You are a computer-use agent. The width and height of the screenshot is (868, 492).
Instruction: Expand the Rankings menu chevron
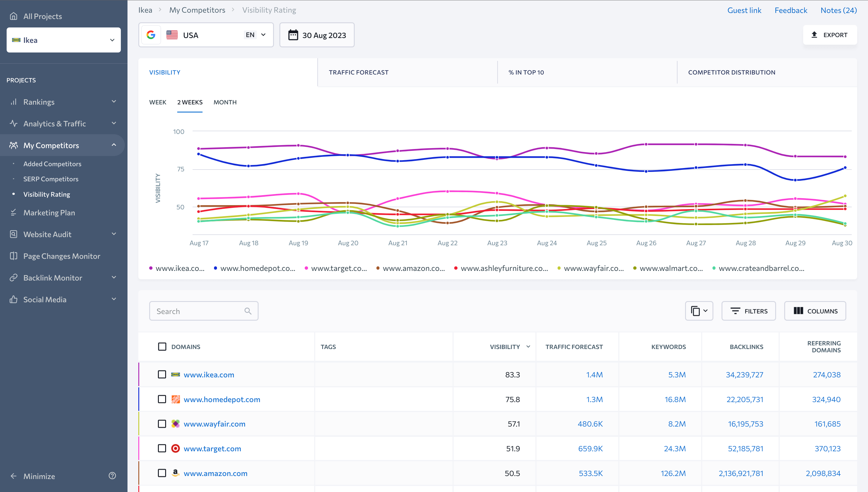click(x=114, y=101)
